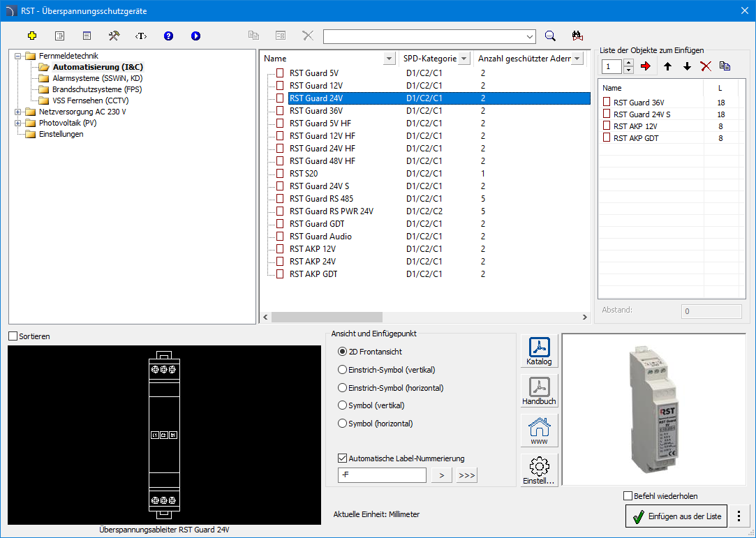Viewport: 756px width, 538px height.
Task: Click into the -F label input field
Action: (382, 475)
